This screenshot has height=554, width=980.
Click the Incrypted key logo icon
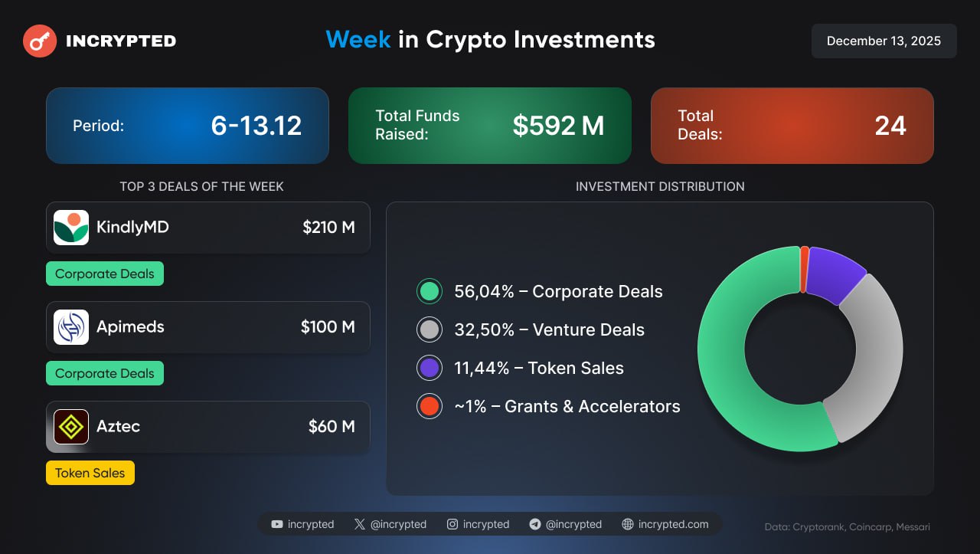(x=40, y=41)
